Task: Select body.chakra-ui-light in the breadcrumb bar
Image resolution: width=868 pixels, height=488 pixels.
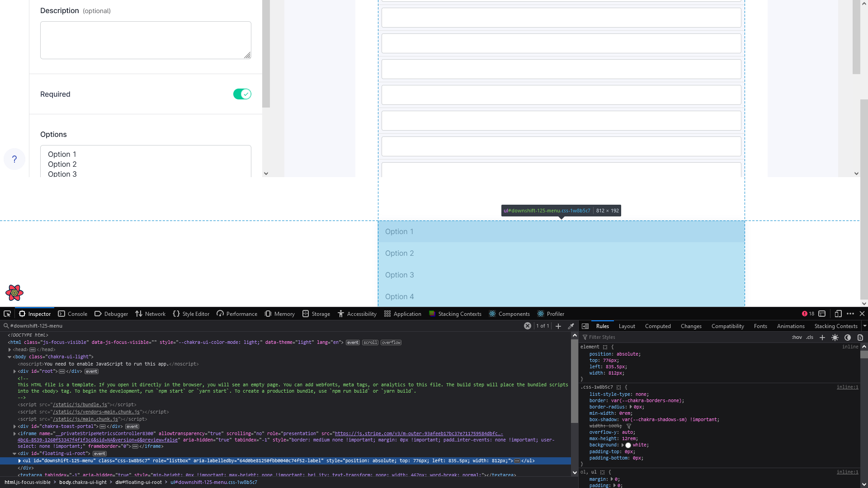Action: tap(83, 482)
